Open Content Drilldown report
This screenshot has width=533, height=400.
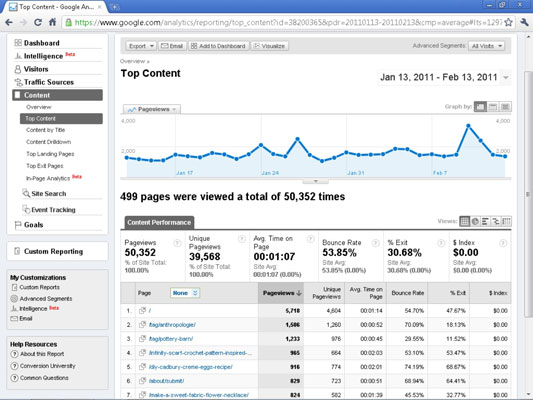[x=48, y=142]
